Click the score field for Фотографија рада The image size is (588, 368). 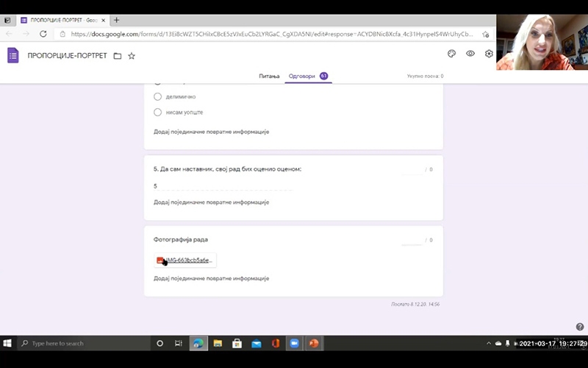[412, 240]
